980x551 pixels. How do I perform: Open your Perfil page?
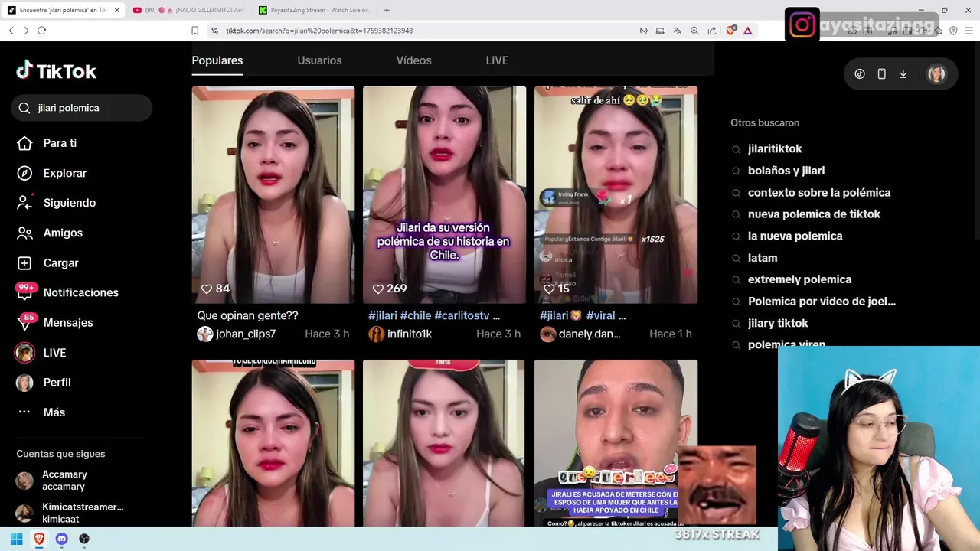pos(44,383)
